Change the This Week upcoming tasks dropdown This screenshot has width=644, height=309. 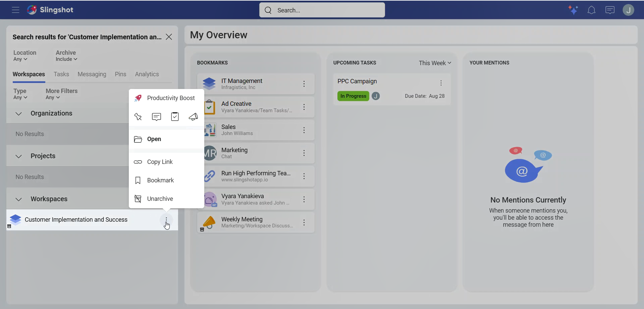(x=435, y=63)
